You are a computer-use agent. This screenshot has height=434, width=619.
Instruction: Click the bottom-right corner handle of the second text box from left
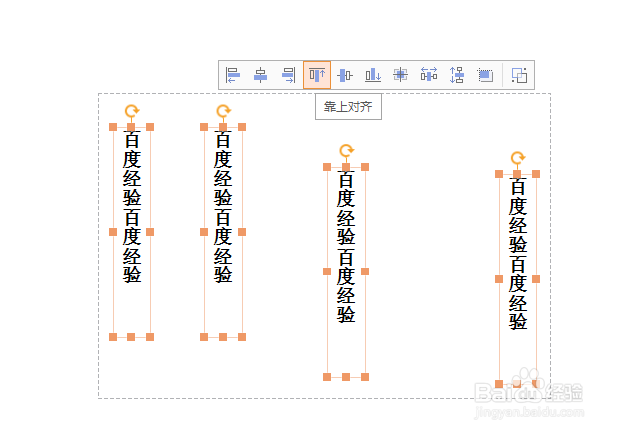pos(242,337)
